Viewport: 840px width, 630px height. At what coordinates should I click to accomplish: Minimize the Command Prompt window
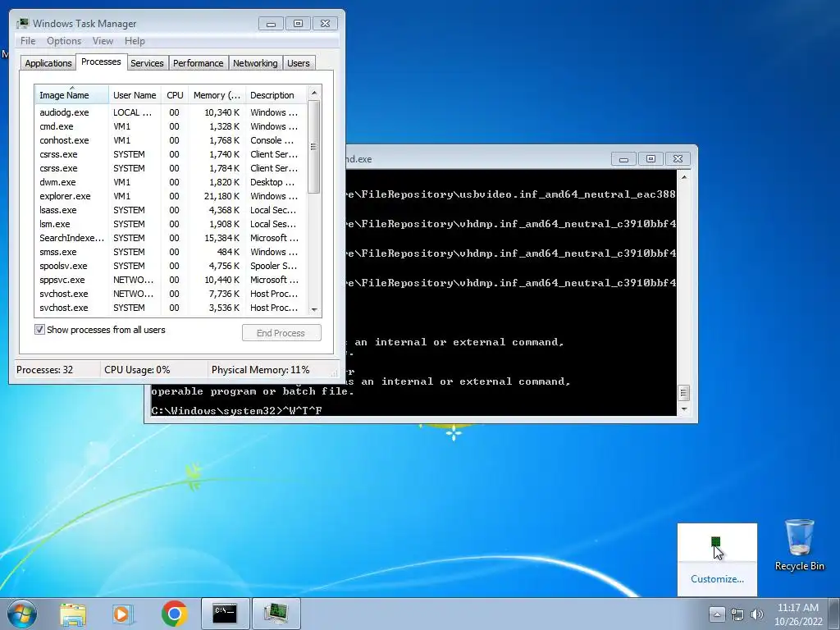click(623, 159)
